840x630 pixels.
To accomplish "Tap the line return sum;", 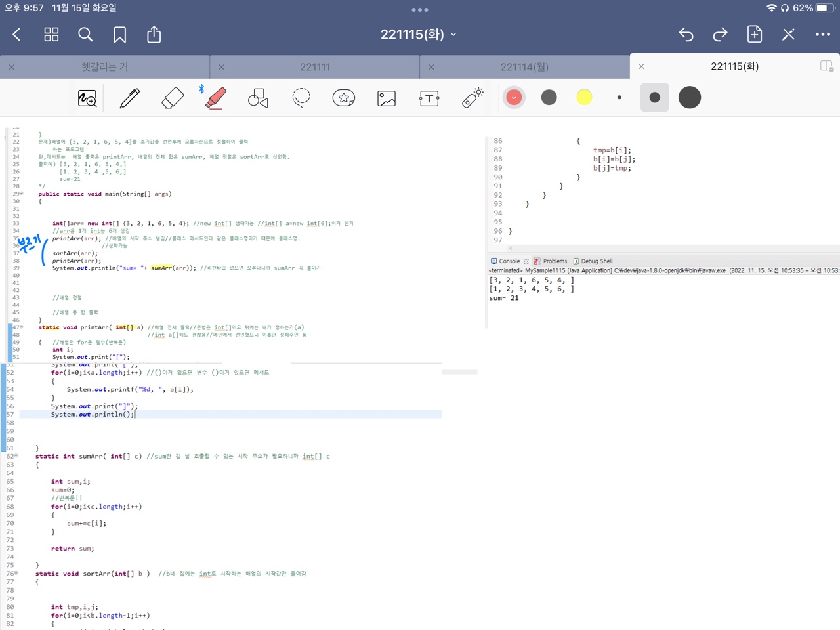I will [73, 549].
